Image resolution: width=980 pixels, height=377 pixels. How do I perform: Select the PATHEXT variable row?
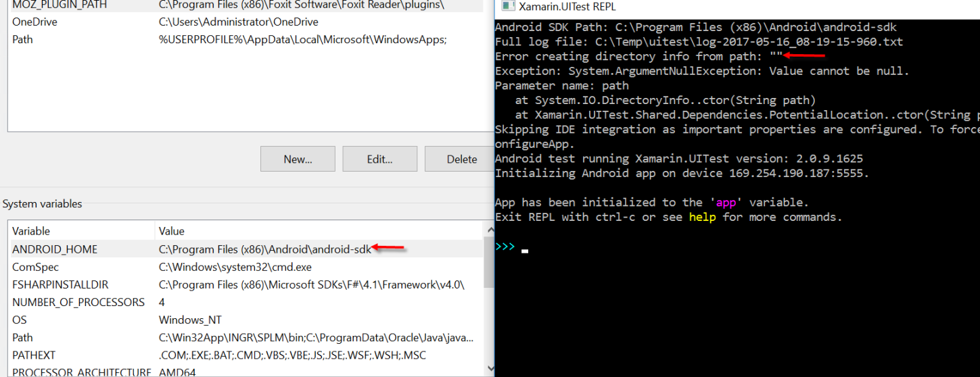pyautogui.click(x=246, y=355)
